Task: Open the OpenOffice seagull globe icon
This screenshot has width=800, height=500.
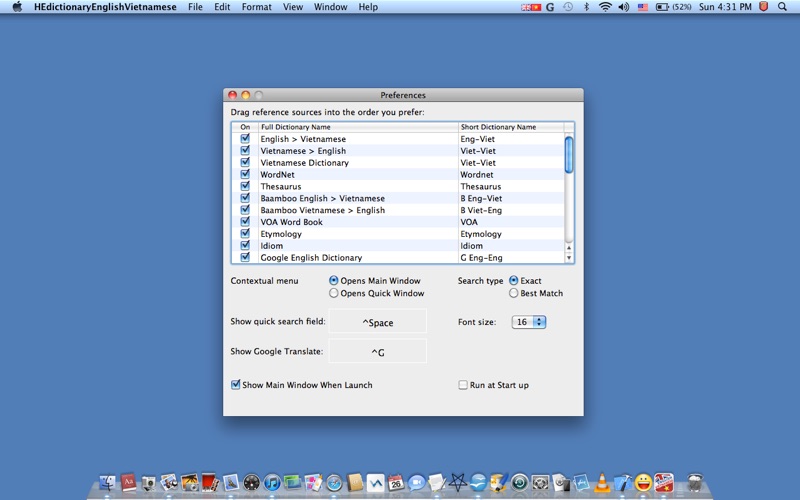Action: (478, 482)
